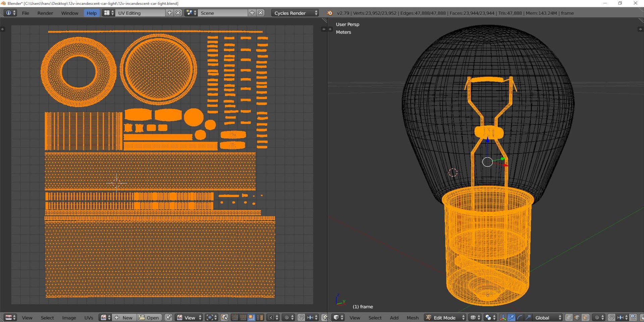Click the Open image button
This screenshot has width=644, height=322.
149,317
